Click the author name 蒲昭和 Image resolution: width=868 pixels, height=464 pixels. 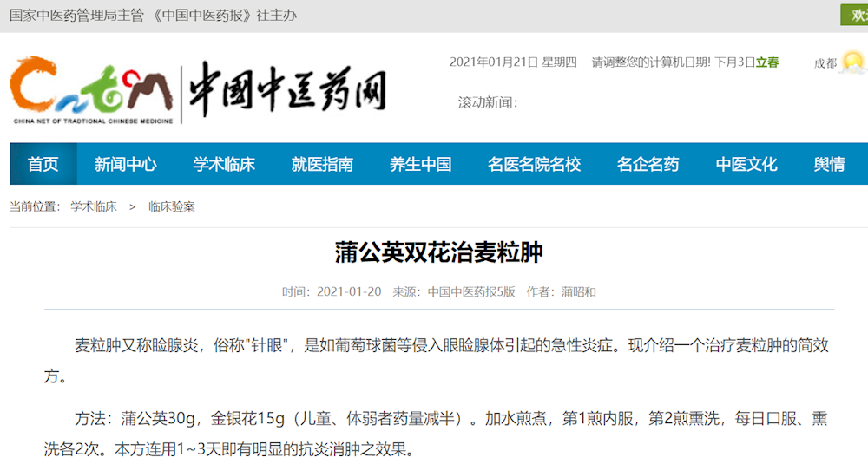(579, 291)
